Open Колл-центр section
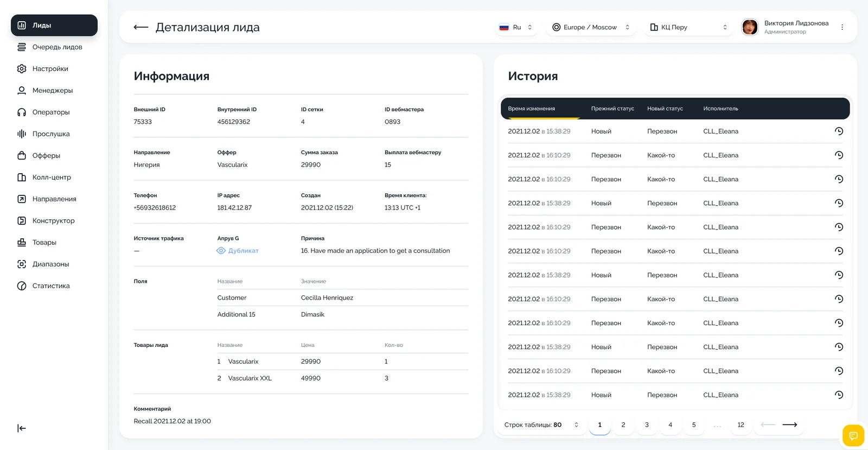This screenshot has height=450, width=868. [x=54, y=178]
